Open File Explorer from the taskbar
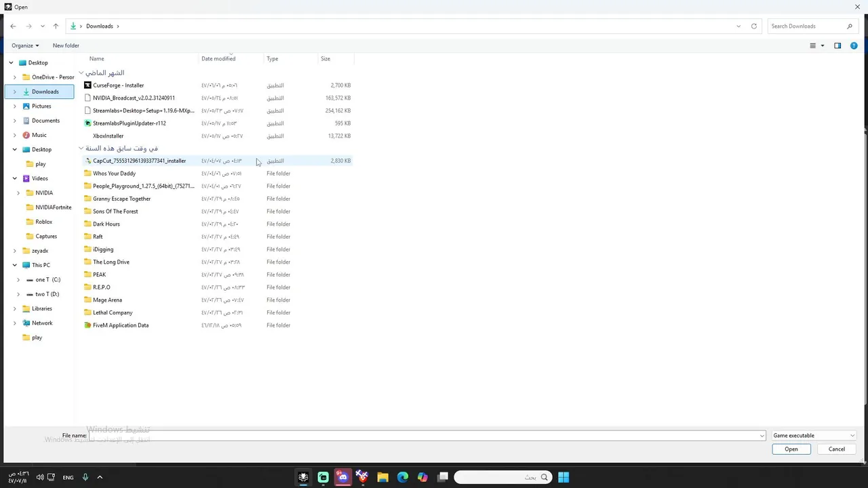The height and width of the screenshot is (488, 868). tap(382, 477)
